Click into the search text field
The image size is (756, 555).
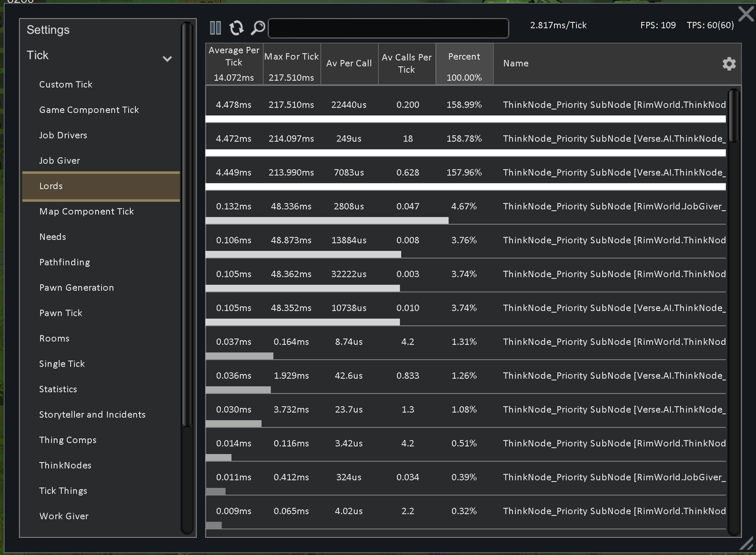[x=388, y=28]
